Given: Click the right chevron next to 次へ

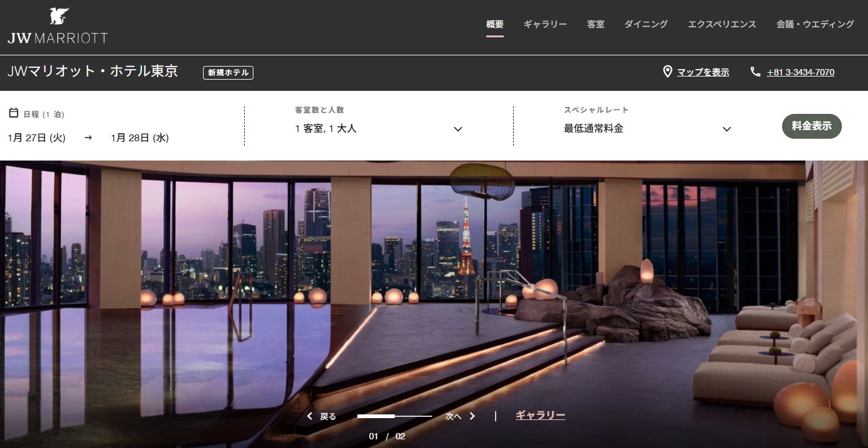Looking at the screenshot, I should [473, 416].
